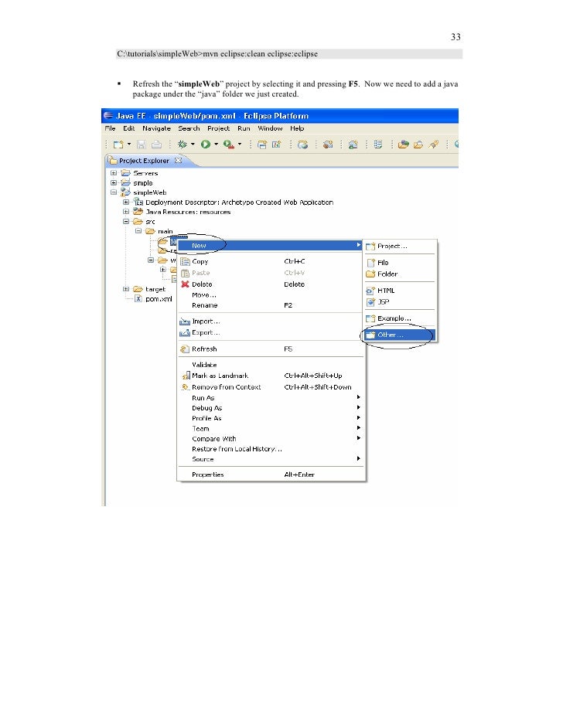The image size is (563, 728).
Task: Expand Java Resources: resources node
Action: [126, 212]
